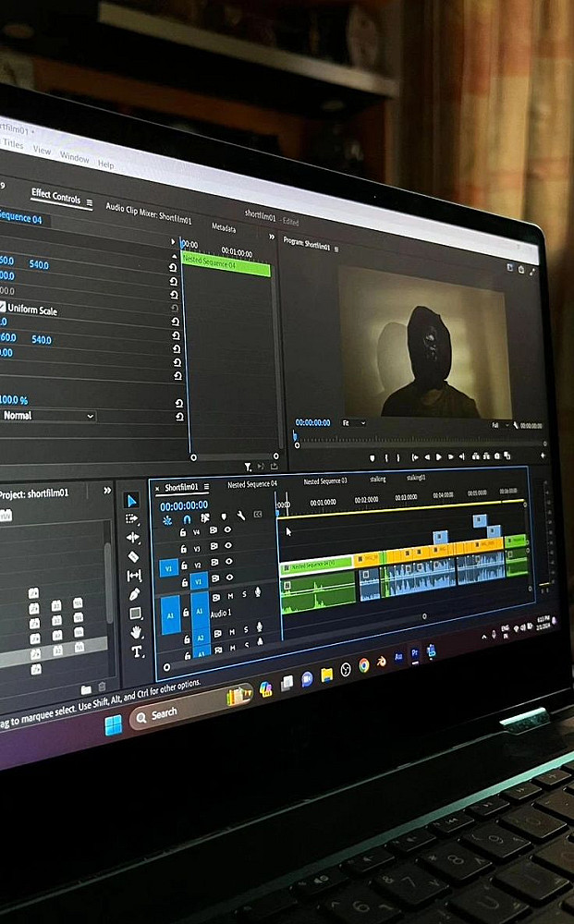Open the Fit zoom level dropdown
574x924 pixels.
pos(354,423)
